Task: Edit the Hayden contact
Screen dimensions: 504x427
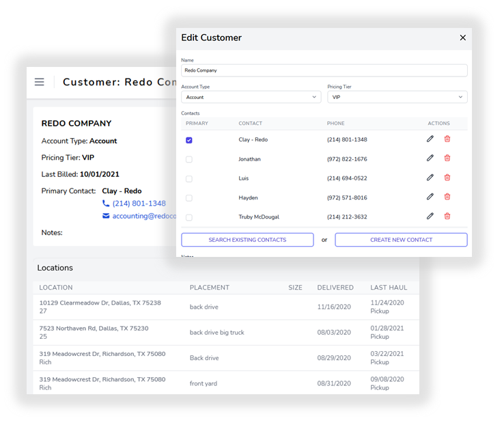Action: click(430, 197)
